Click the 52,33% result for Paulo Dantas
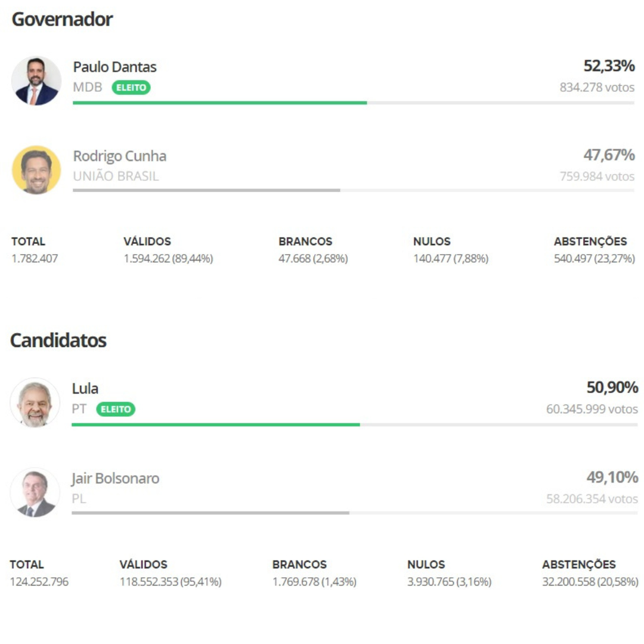The width and height of the screenshot is (644, 644). click(609, 67)
